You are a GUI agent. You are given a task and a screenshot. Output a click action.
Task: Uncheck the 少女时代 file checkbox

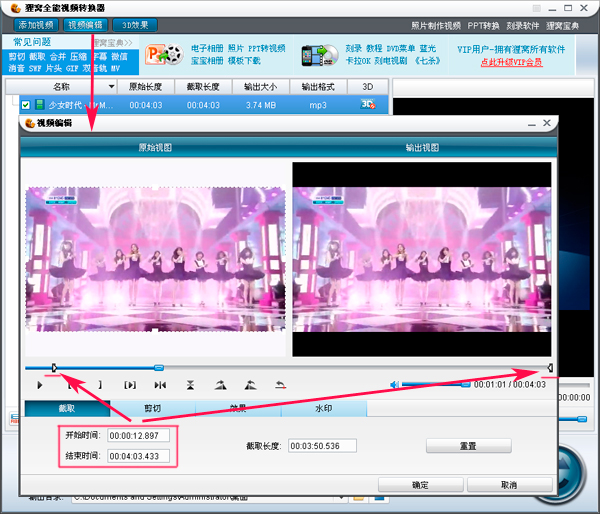pos(26,104)
